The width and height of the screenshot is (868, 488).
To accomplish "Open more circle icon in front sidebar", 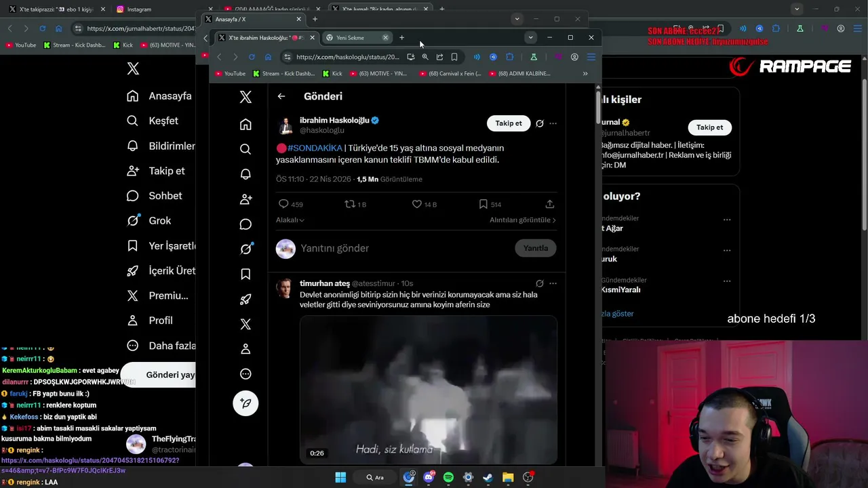I will [245, 374].
